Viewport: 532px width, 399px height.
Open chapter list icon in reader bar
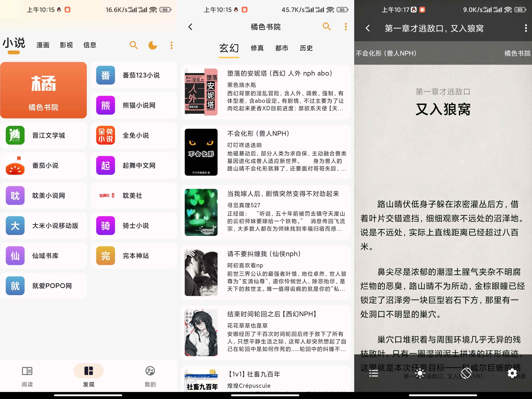pos(374,373)
